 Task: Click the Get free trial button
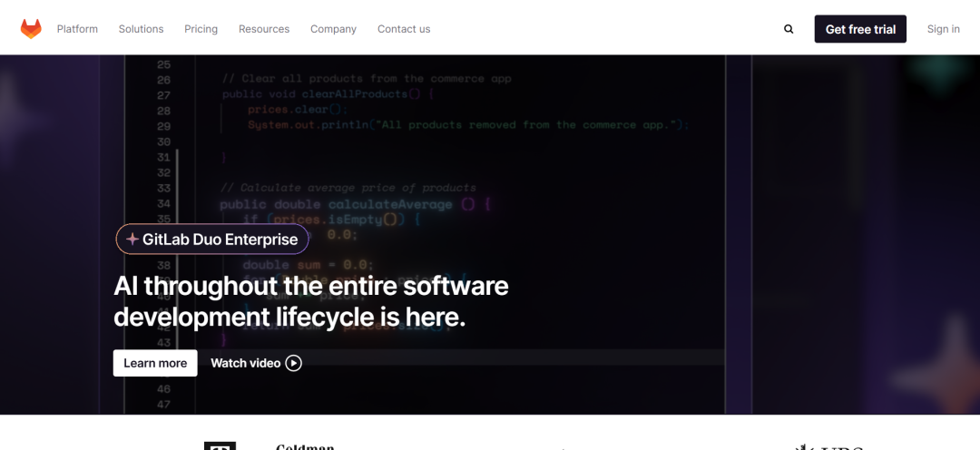pyautogui.click(x=860, y=29)
